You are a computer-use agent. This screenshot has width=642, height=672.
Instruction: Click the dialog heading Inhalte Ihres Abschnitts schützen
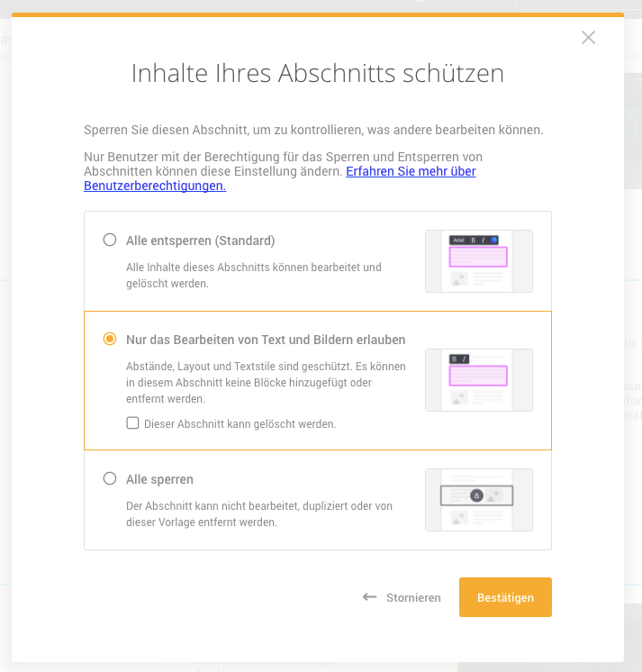[317, 73]
